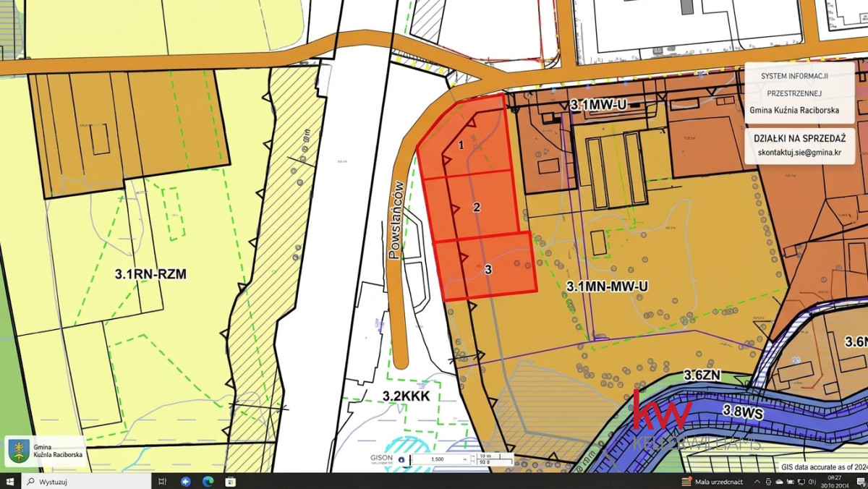This screenshot has width=868, height=489.
Task: Open the Windows Start menu
Action: point(9,481)
